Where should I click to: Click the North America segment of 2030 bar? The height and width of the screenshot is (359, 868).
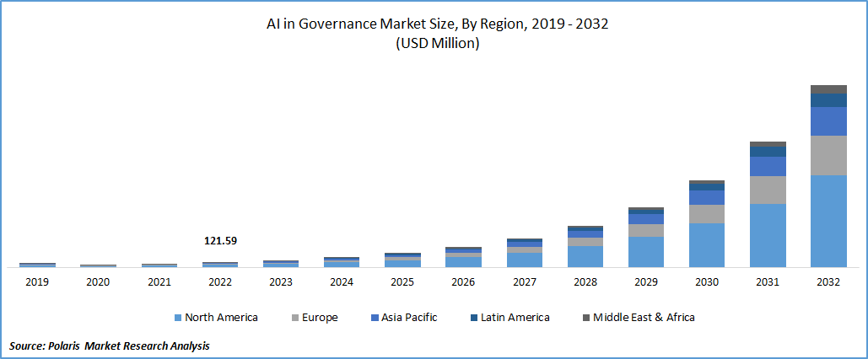tap(707, 245)
